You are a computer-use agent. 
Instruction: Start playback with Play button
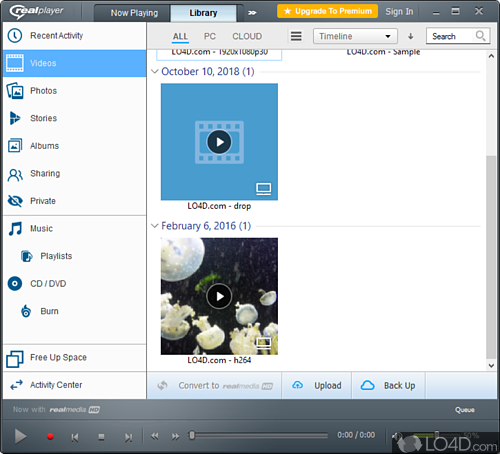click(20, 436)
